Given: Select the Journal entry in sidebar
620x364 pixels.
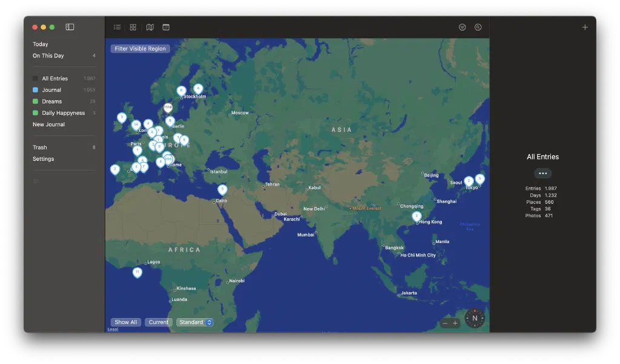Looking at the screenshot, I should (x=53, y=89).
